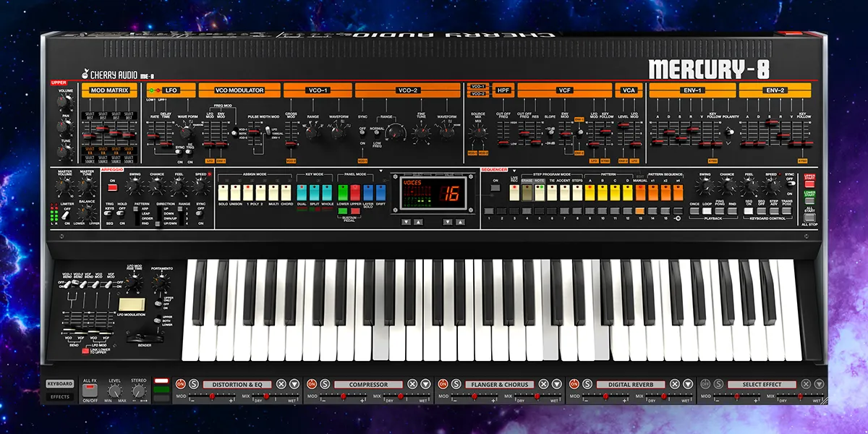This screenshot has height=434, width=868.
Task: Toggle the All FX on/off switch
Action: (x=90, y=391)
